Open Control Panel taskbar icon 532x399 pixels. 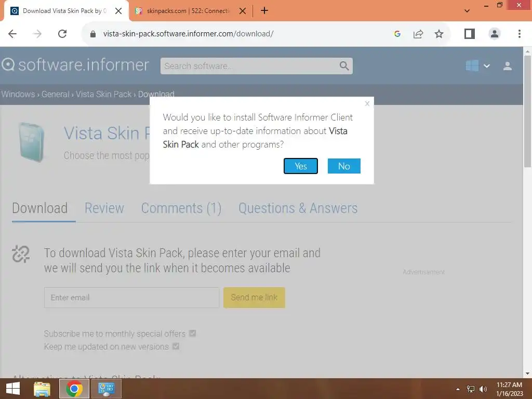click(106, 389)
